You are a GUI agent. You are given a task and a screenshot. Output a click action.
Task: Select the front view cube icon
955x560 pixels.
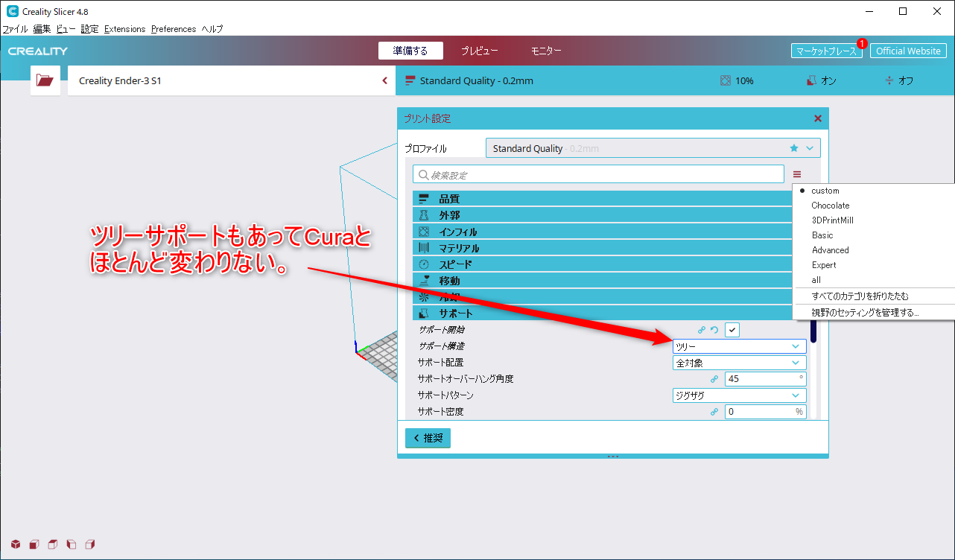point(34,544)
